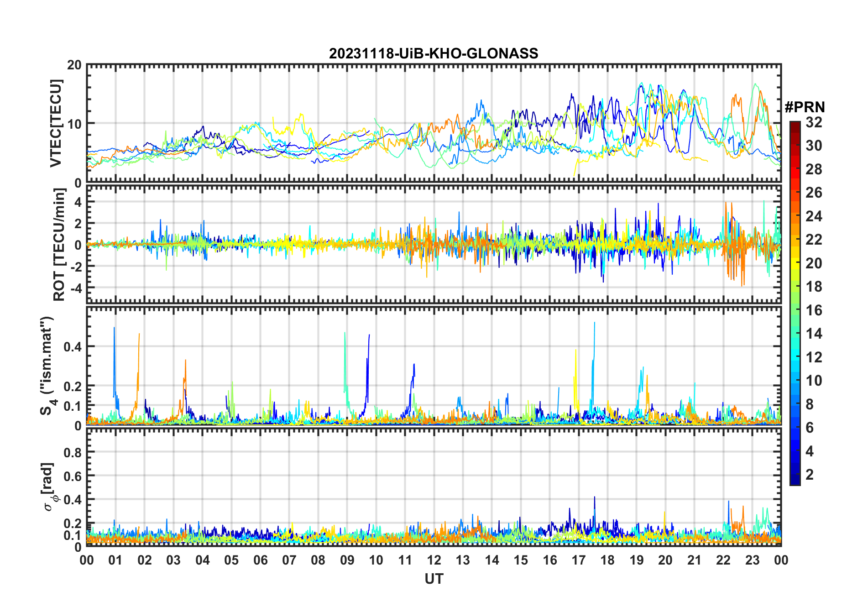Screen dimensions: 868x607
Task: Click the plot title 20231118-UiB-KHO-GLONASS
Action: coord(434,54)
